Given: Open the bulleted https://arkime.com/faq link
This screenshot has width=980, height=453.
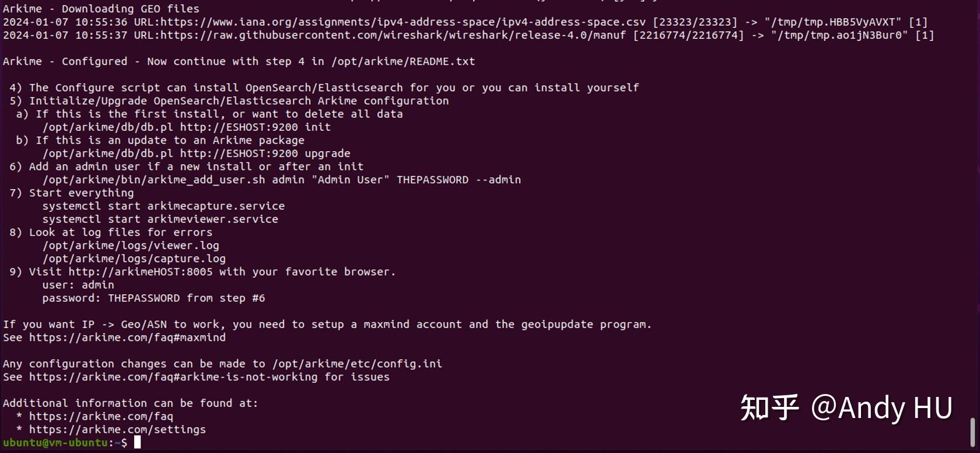Looking at the screenshot, I should point(101,416).
